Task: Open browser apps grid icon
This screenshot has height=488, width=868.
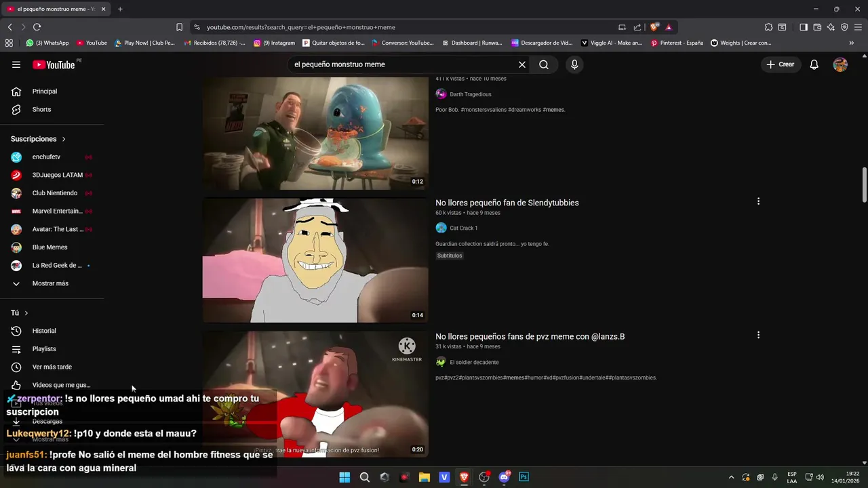Action: pyautogui.click(x=9, y=43)
